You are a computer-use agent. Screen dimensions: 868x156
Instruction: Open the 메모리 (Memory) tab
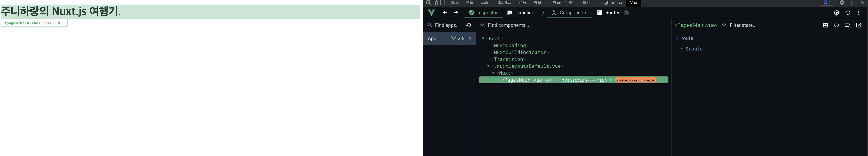(x=539, y=3)
